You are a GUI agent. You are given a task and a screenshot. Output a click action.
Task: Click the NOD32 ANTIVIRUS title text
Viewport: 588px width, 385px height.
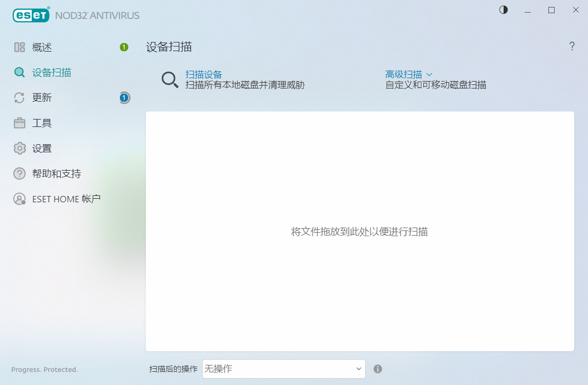pos(97,16)
